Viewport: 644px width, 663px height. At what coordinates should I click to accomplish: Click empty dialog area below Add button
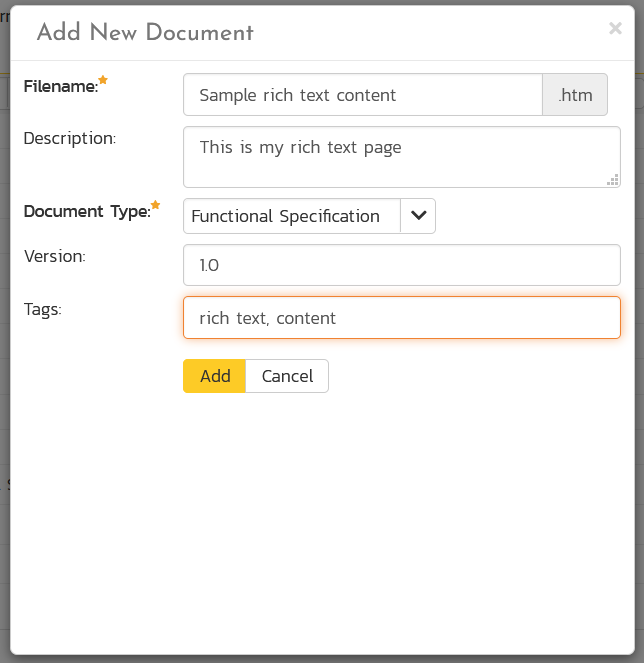(x=320, y=500)
